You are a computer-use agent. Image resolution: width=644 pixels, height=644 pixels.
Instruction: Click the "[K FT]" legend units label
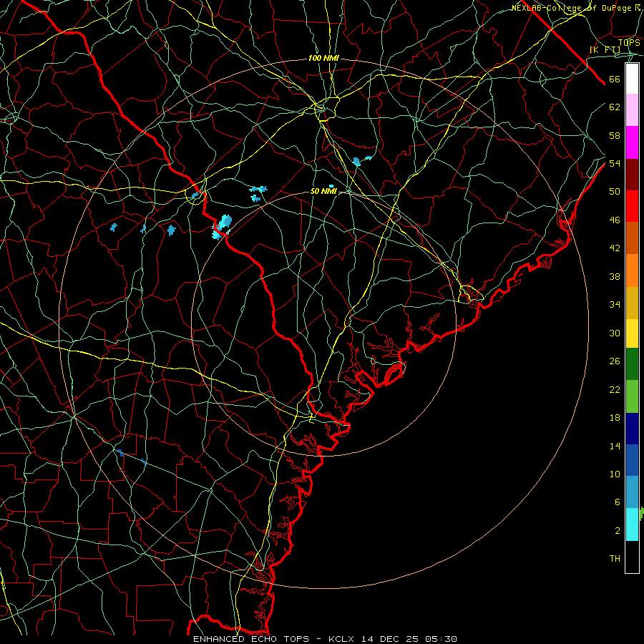tap(605, 49)
